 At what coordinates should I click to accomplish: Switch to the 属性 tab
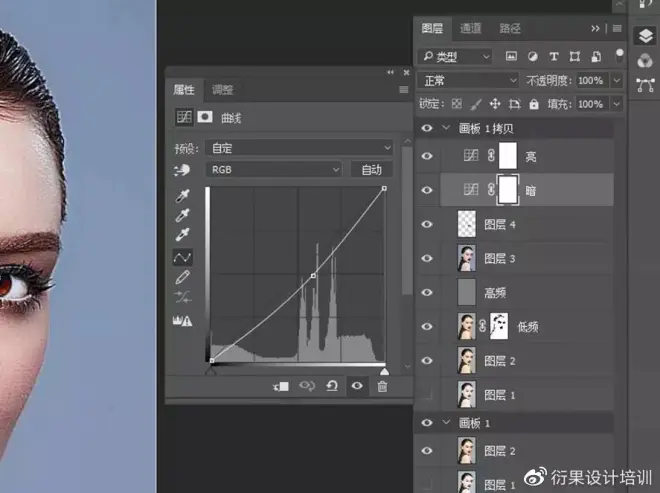tap(184, 90)
